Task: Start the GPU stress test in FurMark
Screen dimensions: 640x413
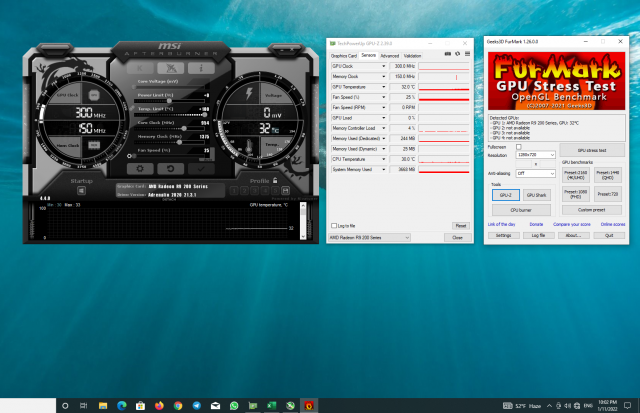Action: coord(592,150)
